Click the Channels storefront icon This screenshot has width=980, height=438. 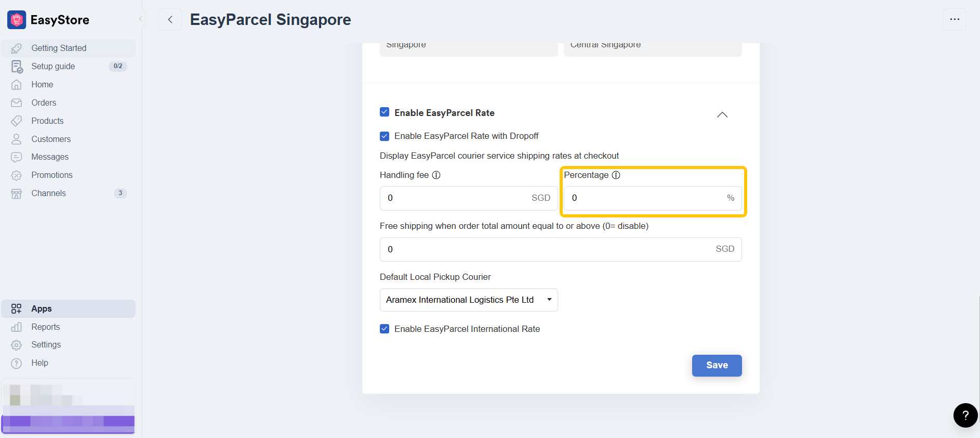17,194
